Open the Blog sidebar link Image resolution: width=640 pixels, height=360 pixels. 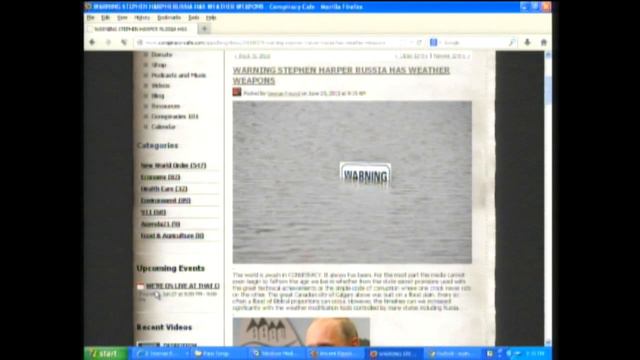coord(158,96)
